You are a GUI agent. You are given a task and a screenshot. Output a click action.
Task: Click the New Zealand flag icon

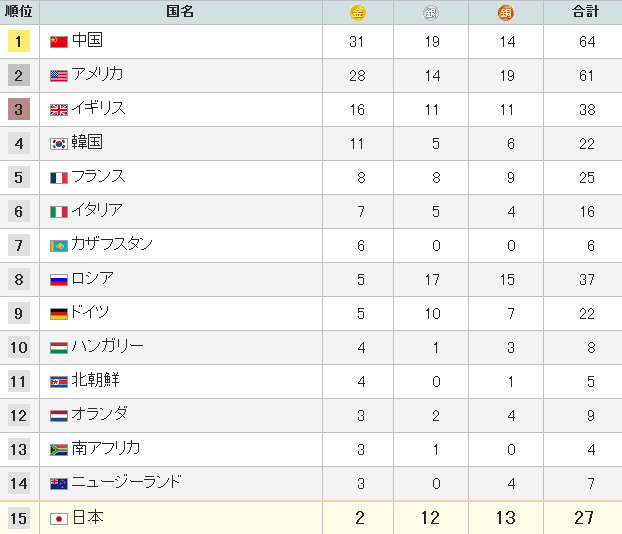(59, 484)
